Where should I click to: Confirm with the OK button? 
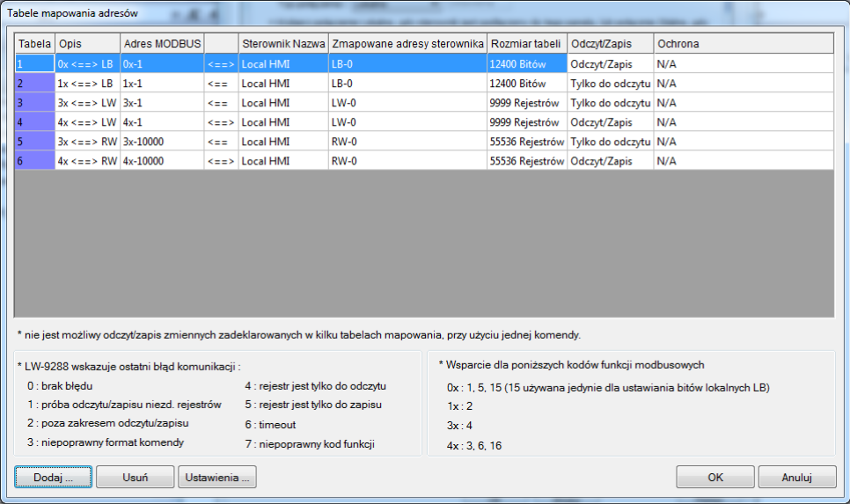click(x=715, y=477)
